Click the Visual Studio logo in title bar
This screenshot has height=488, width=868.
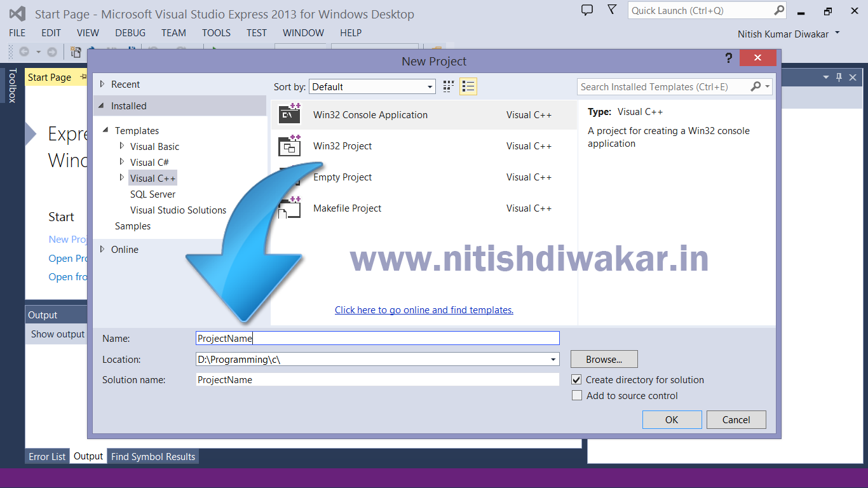click(x=17, y=13)
